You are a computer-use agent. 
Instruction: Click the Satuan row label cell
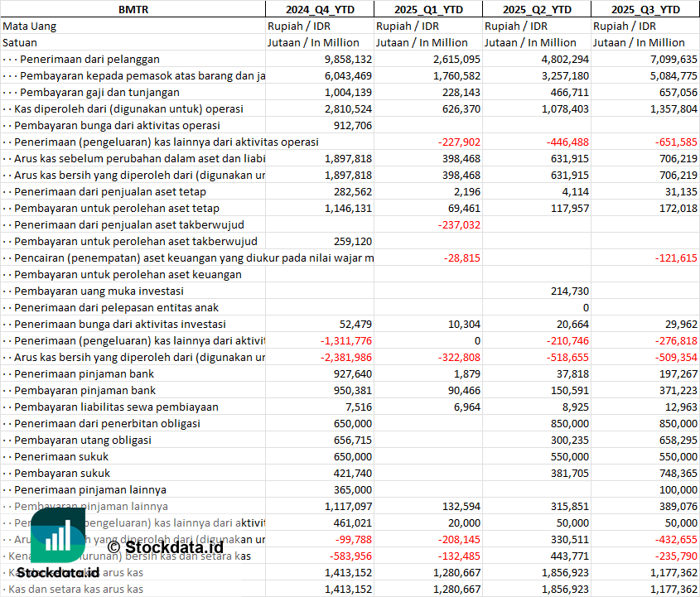click(x=20, y=42)
